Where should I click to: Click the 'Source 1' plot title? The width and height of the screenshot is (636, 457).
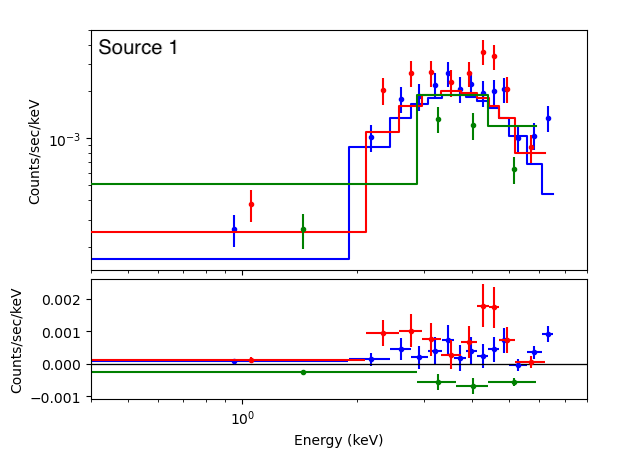tap(138, 47)
